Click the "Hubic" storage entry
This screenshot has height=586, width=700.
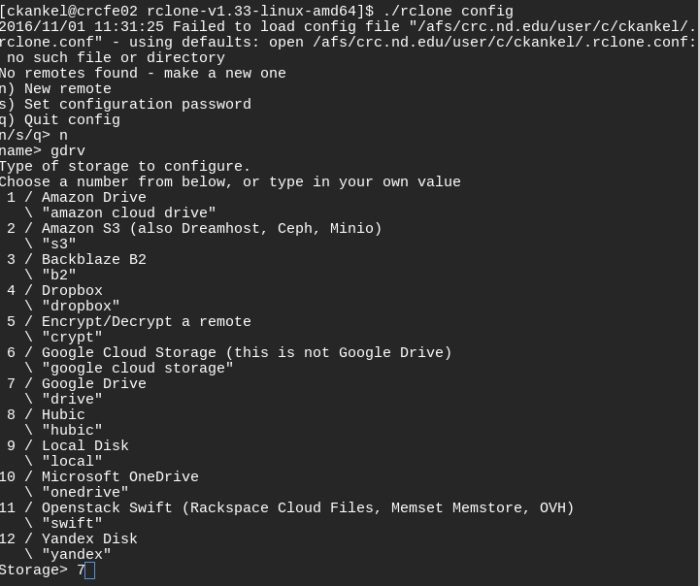tap(63, 414)
